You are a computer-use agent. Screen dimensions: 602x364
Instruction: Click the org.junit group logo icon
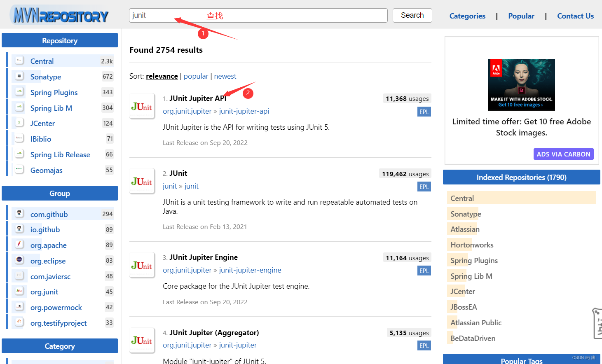coord(19,292)
